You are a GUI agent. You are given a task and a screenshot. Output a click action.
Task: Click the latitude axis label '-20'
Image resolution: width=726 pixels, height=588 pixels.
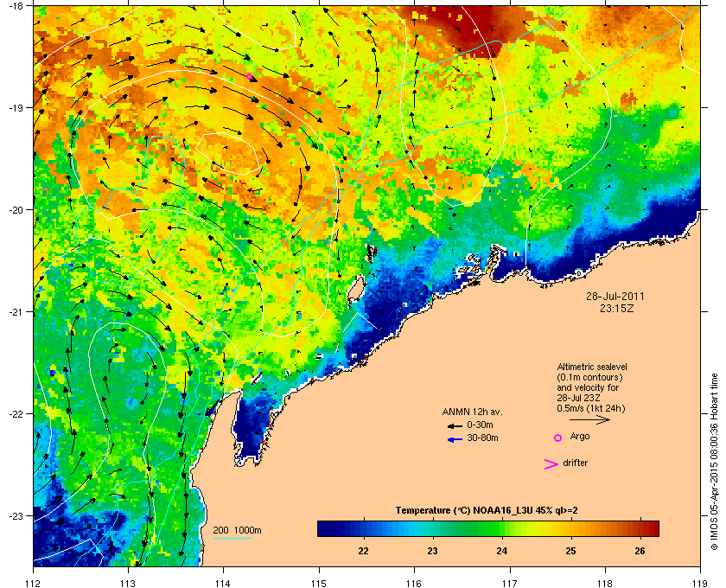tap(16, 210)
